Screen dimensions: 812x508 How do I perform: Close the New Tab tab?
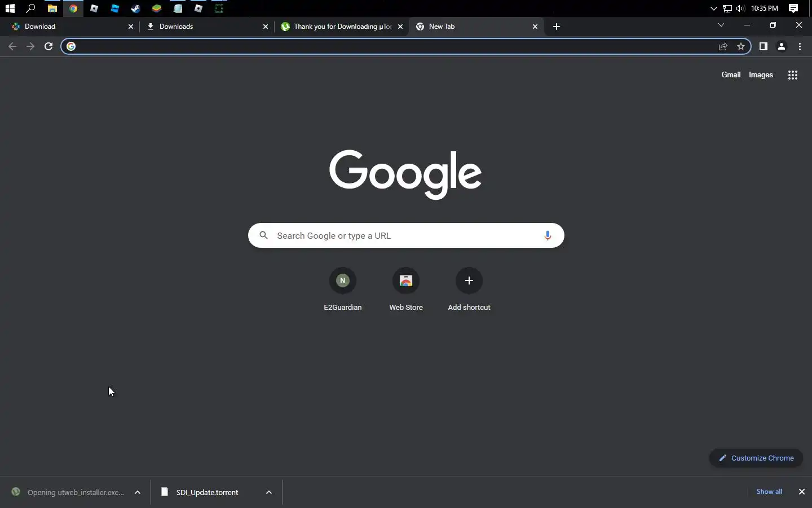click(x=535, y=27)
